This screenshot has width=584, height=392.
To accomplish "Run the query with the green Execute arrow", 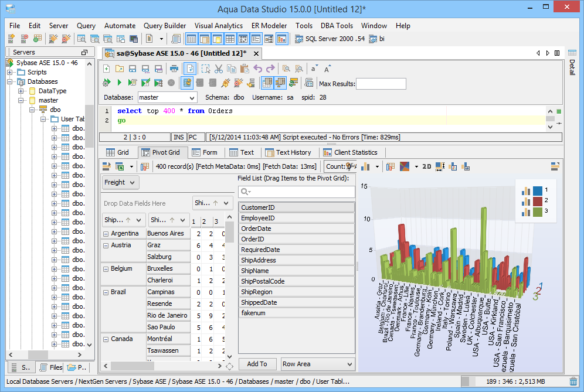I will (x=119, y=83).
